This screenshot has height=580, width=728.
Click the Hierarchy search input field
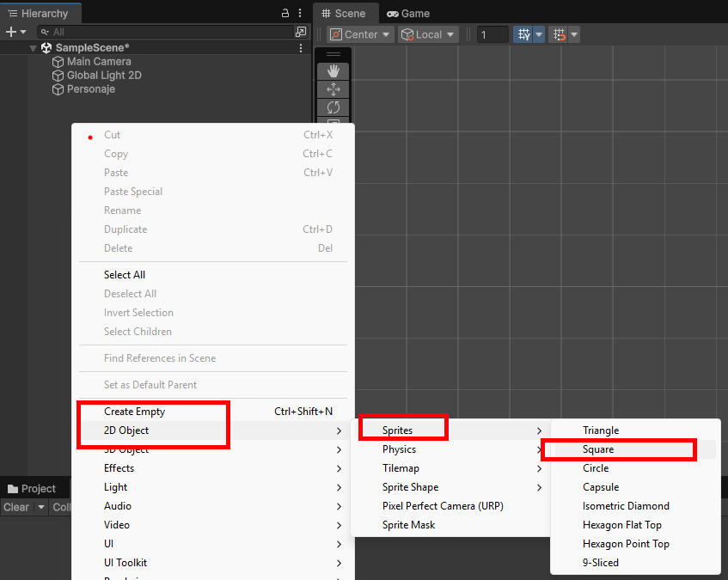tap(163, 32)
